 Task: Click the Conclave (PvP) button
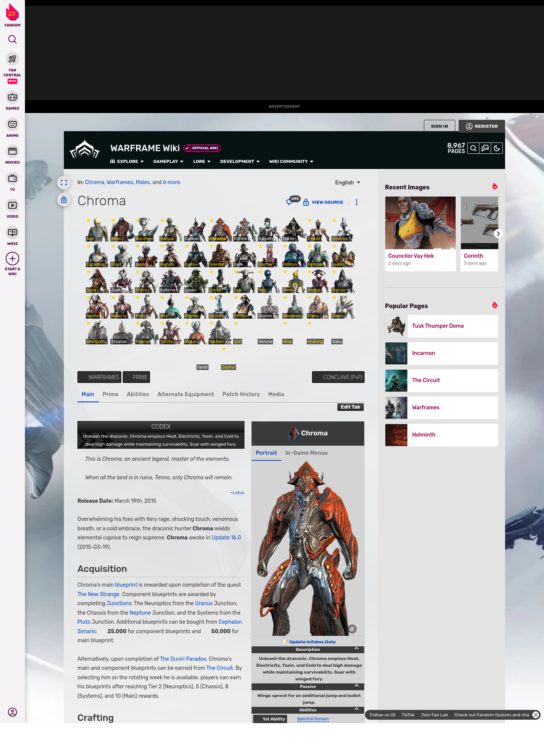(338, 377)
